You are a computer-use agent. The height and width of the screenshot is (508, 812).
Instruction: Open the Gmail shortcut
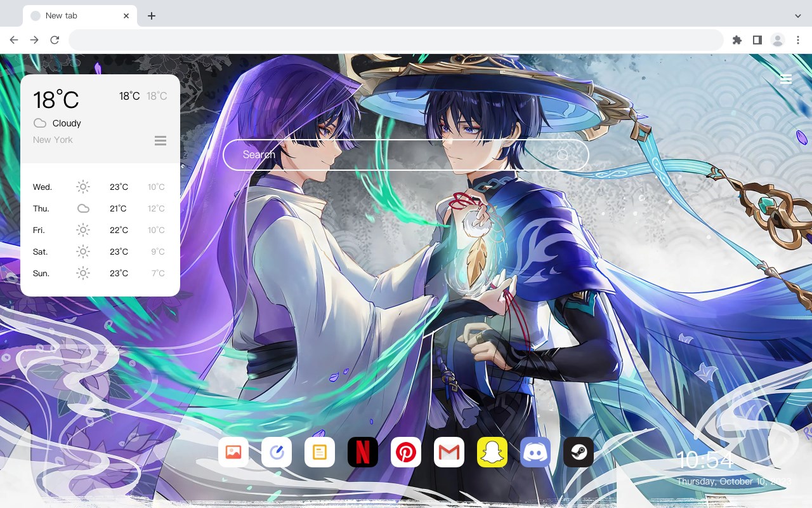(449, 452)
